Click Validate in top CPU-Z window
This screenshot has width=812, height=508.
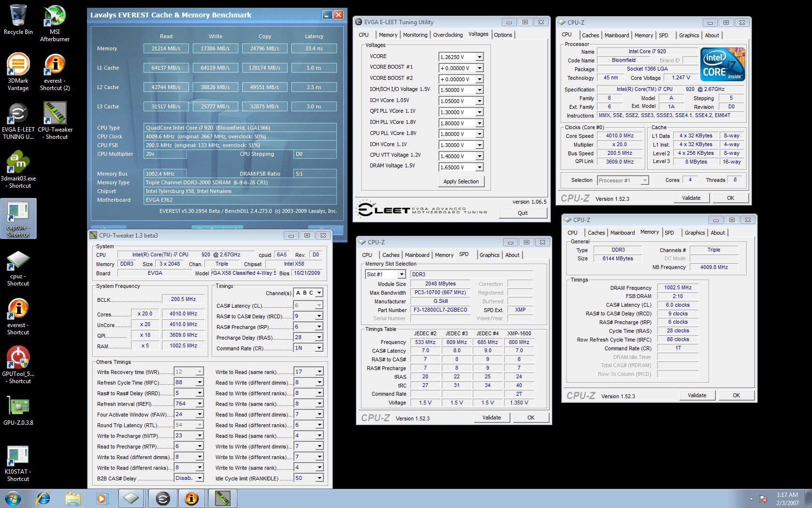[691, 198]
